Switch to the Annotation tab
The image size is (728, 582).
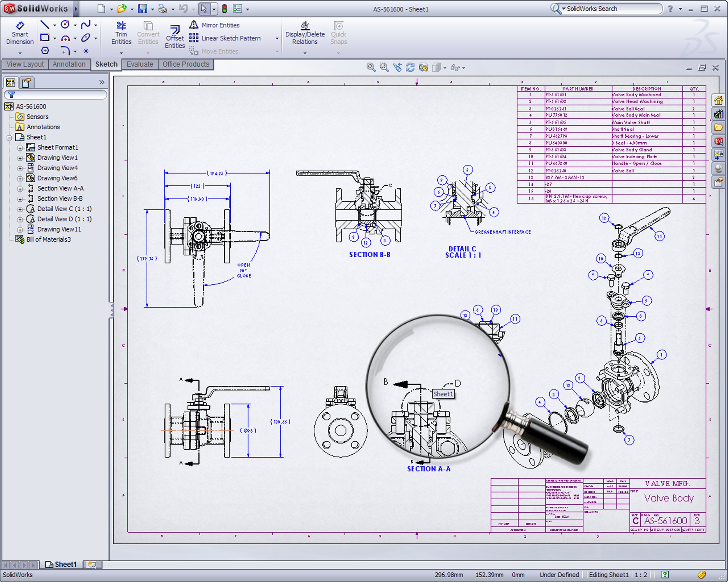(69, 64)
